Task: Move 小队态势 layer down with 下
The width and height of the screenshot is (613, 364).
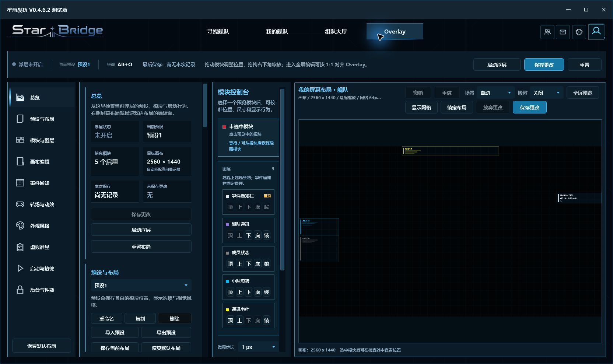Action: (249, 292)
